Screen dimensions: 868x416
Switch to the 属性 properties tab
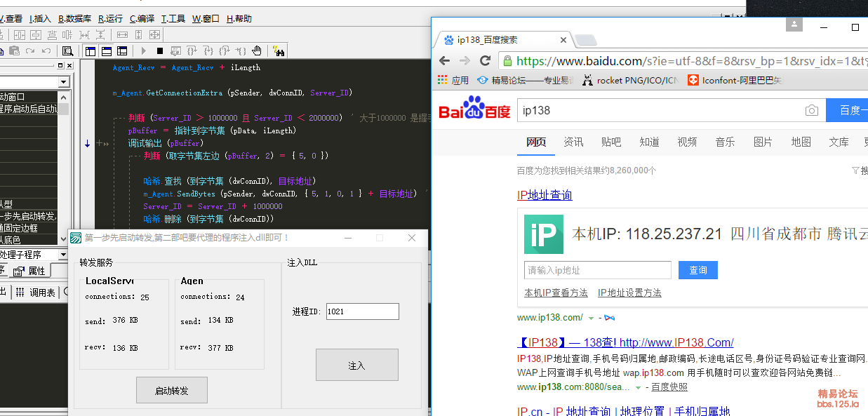click(x=30, y=271)
